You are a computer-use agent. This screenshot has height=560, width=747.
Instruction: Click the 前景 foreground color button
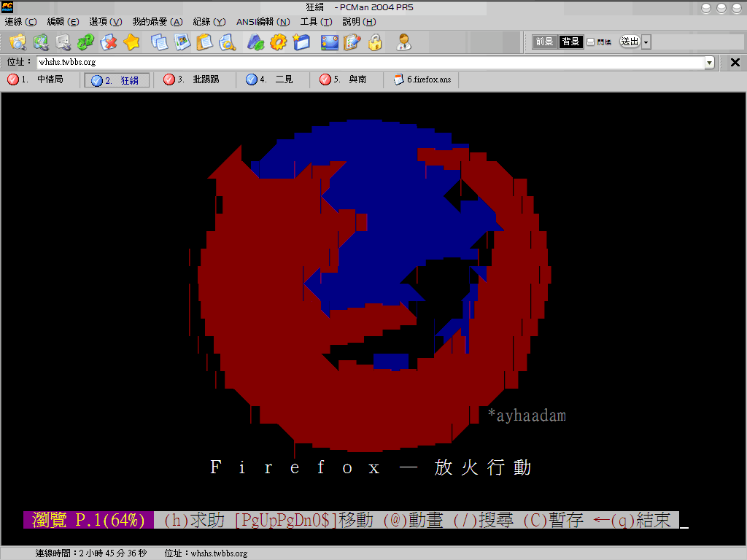544,42
